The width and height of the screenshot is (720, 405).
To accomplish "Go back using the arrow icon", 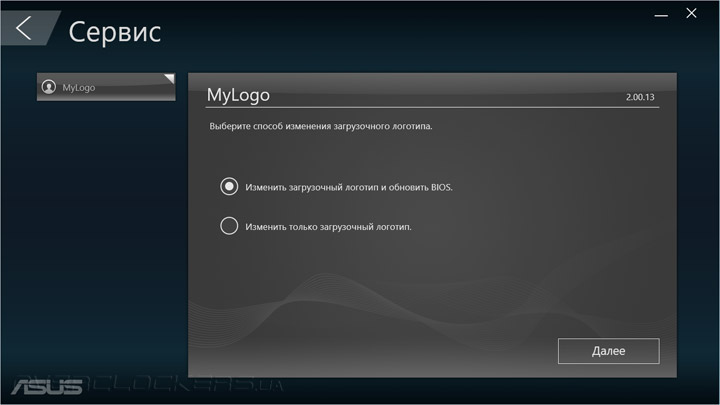I will point(24,28).
